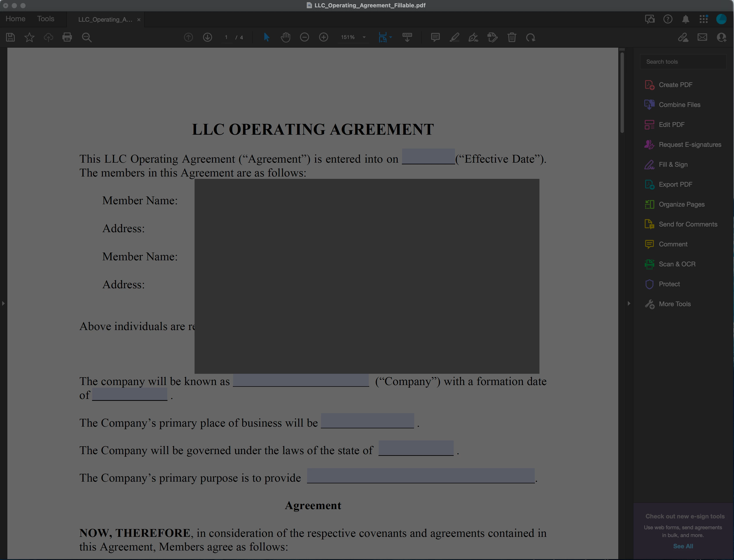Open the zoom level dropdown

coord(364,37)
